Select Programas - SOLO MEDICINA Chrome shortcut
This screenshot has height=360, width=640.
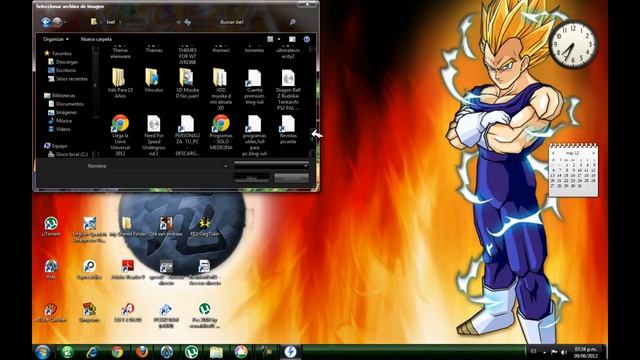[x=220, y=132]
